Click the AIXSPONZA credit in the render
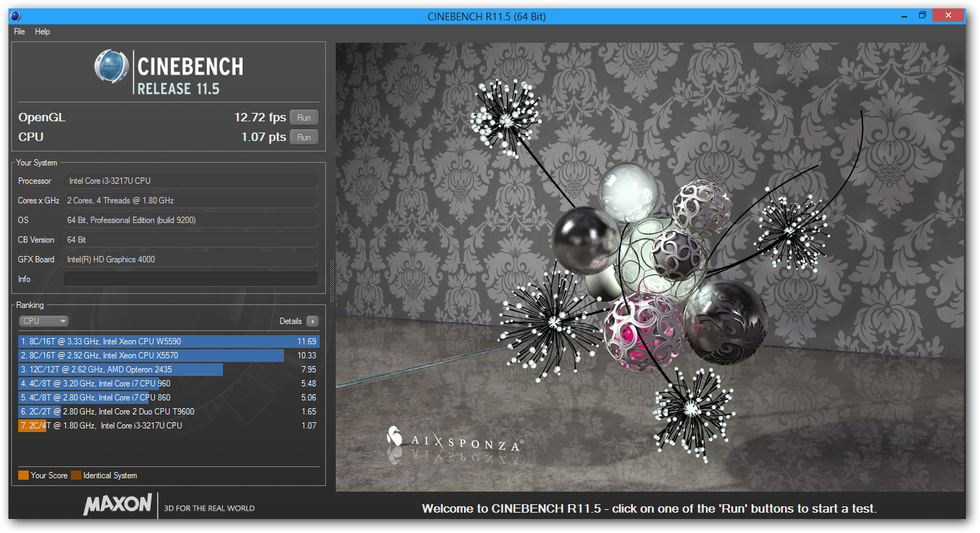 point(454,440)
